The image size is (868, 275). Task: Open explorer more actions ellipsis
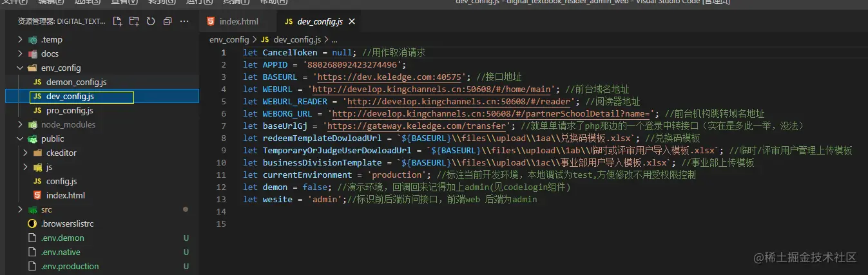[x=184, y=21]
